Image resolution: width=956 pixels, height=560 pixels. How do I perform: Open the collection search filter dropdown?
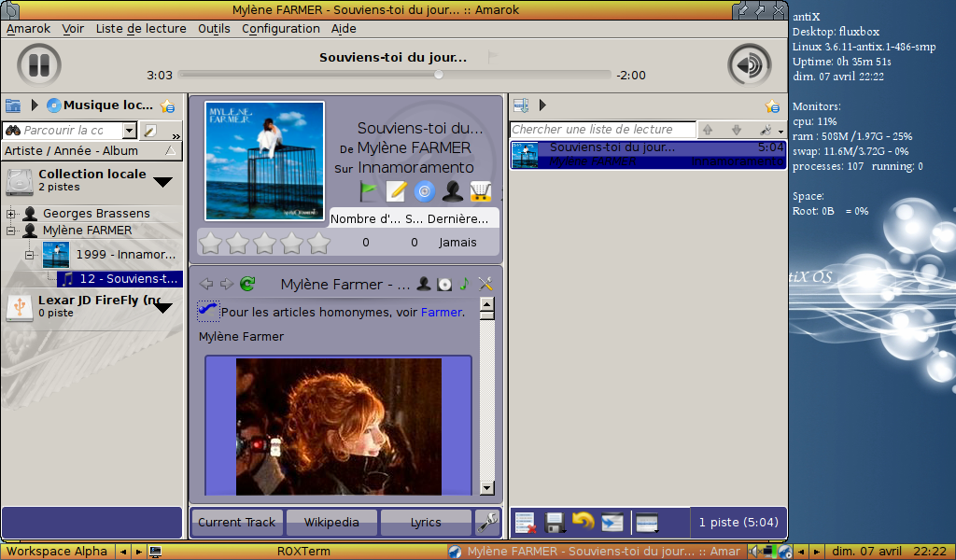(x=129, y=131)
